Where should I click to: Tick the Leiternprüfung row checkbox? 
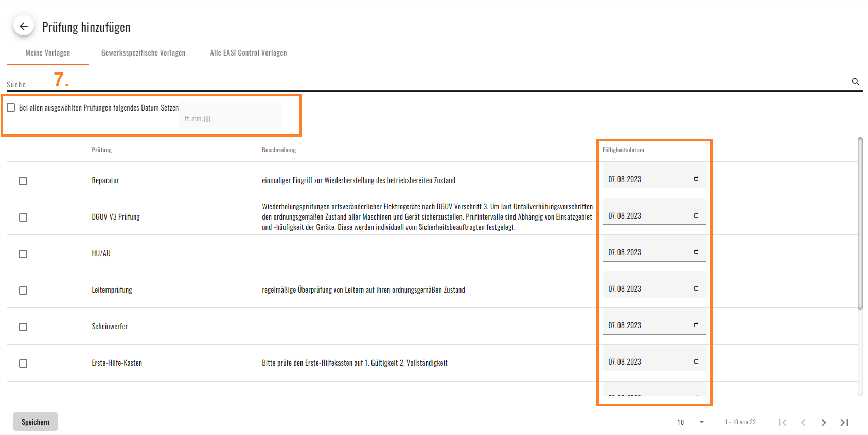pyautogui.click(x=23, y=291)
